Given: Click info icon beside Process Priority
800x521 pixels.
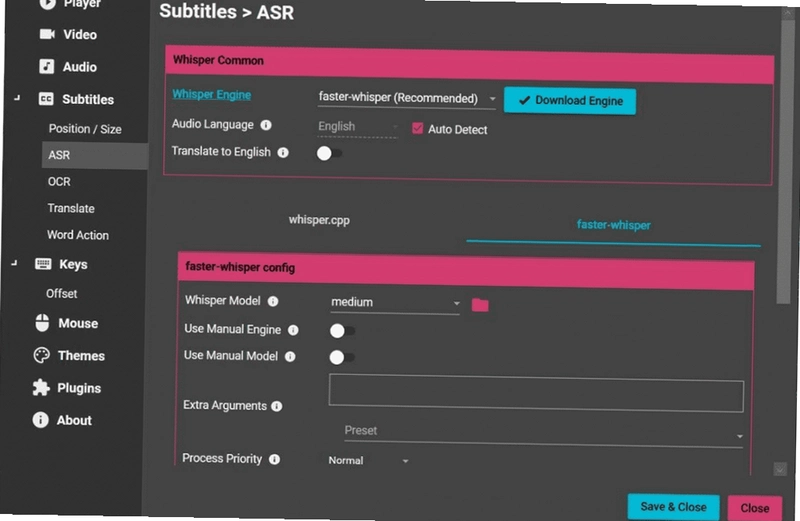Looking at the screenshot, I should (274, 459).
